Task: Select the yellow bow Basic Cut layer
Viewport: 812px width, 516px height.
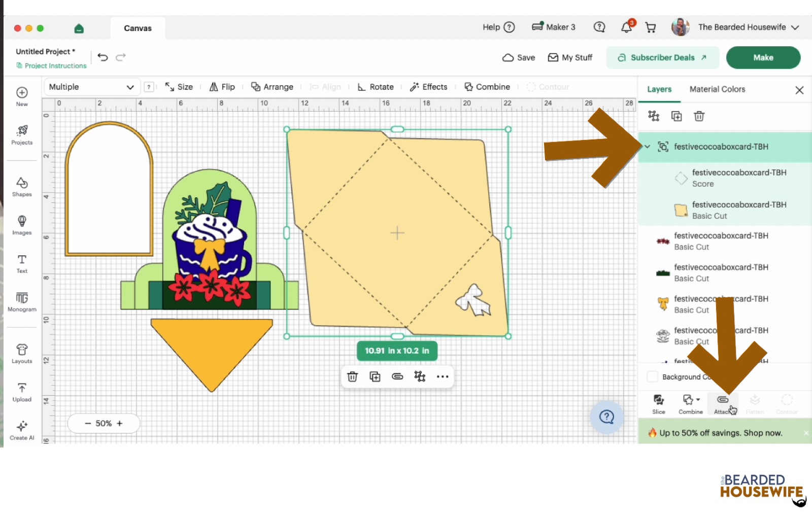Action: 725,304
